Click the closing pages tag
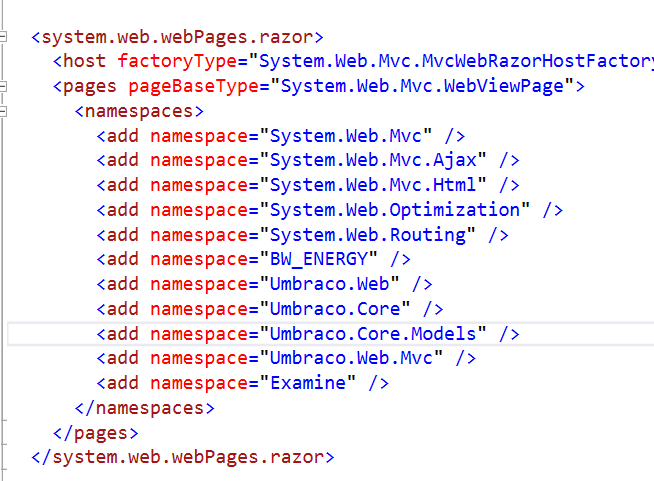Image resolution: width=654 pixels, height=481 pixels. click(x=95, y=433)
